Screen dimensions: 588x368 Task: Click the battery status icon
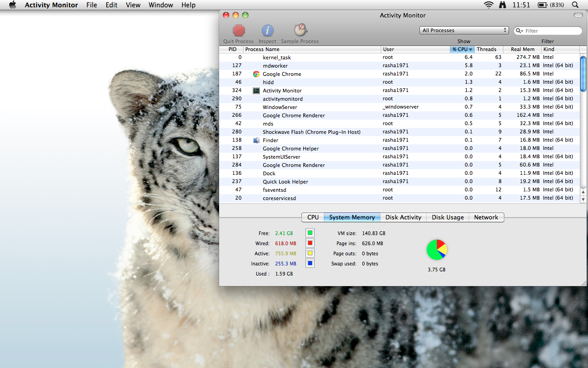click(543, 5)
